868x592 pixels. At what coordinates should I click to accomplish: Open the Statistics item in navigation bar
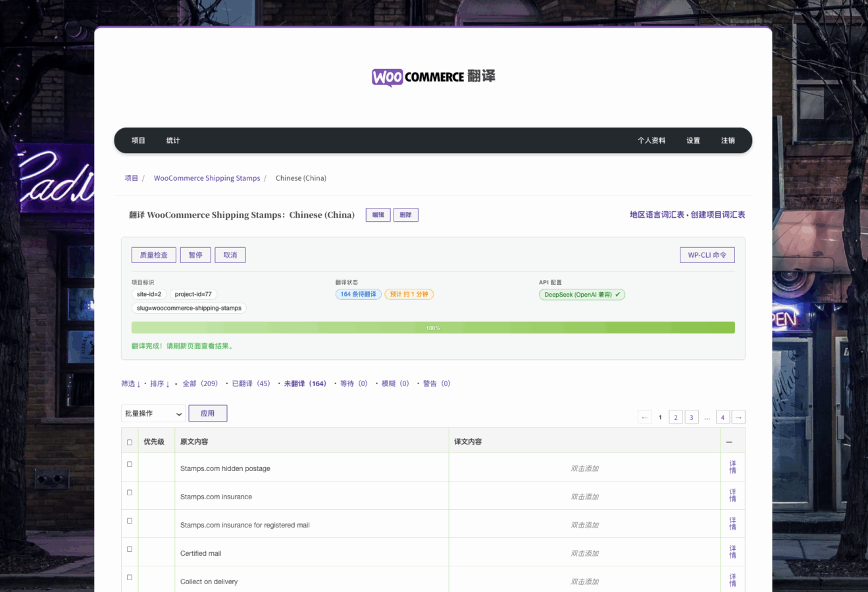[173, 141]
